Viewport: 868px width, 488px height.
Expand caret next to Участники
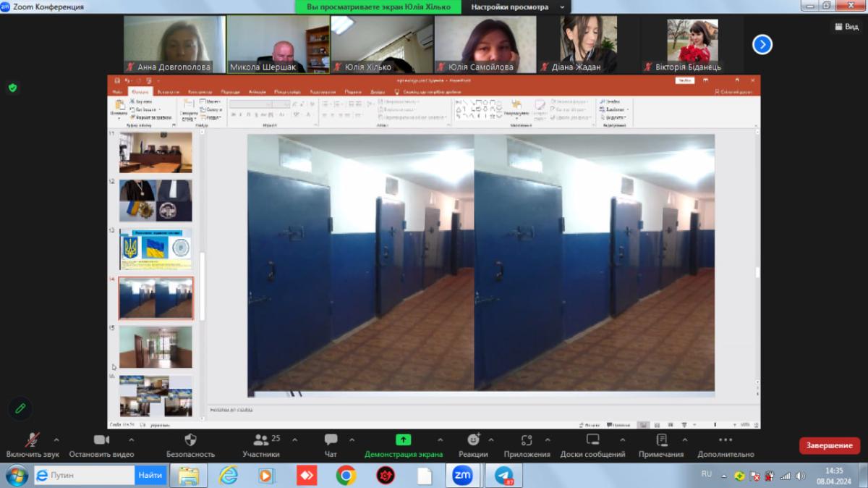[294, 439]
